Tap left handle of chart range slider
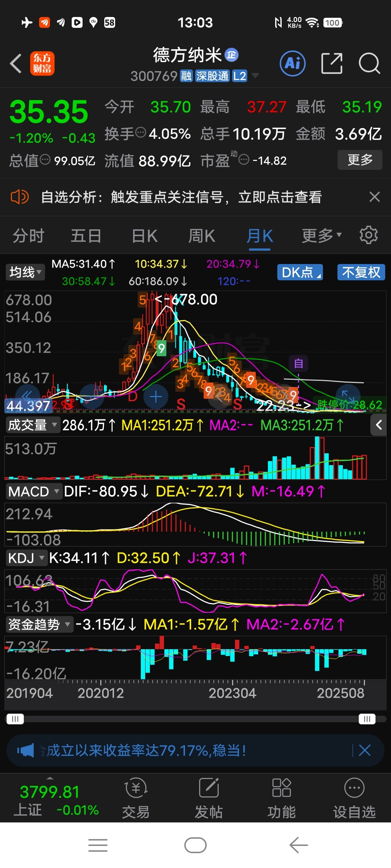This screenshot has width=391, height=868. click(15, 719)
